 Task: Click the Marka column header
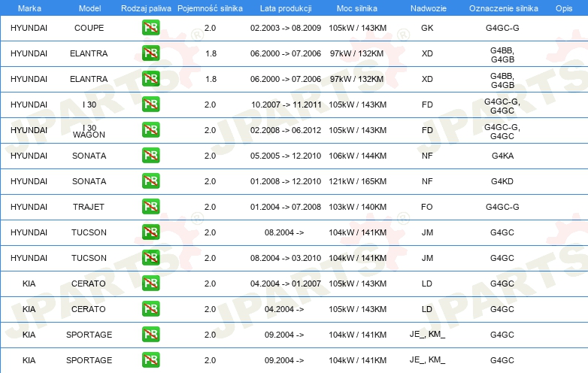pos(29,8)
